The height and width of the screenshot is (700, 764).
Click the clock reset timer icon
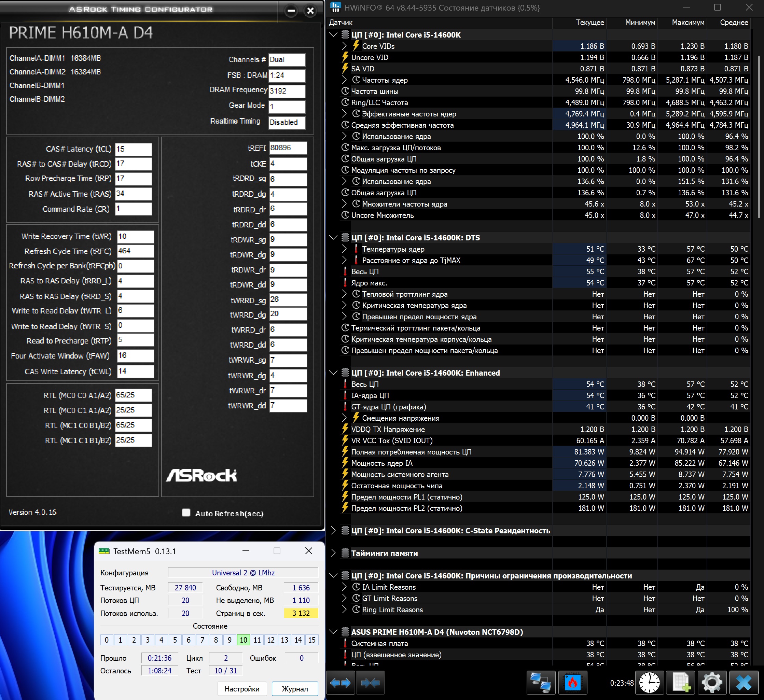[x=649, y=683]
